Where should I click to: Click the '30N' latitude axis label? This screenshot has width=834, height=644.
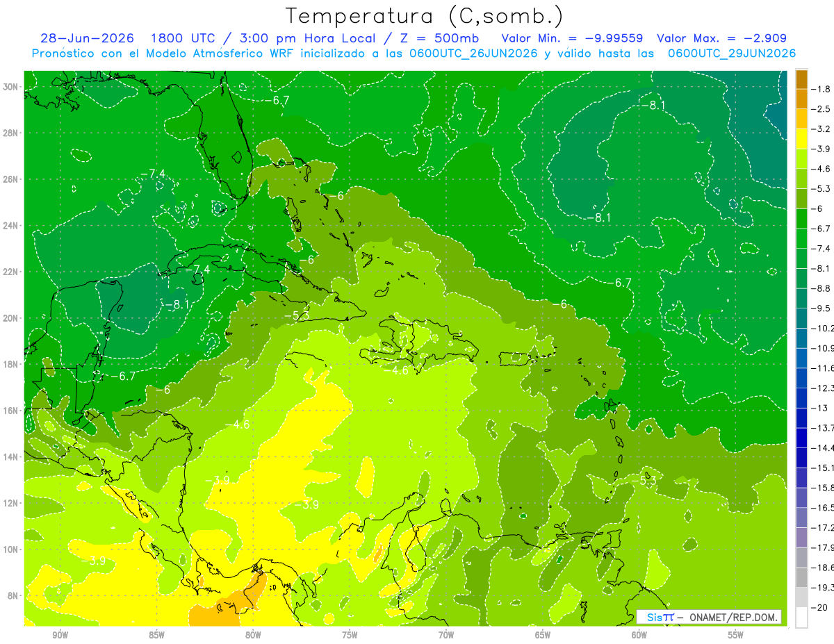[11, 87]
